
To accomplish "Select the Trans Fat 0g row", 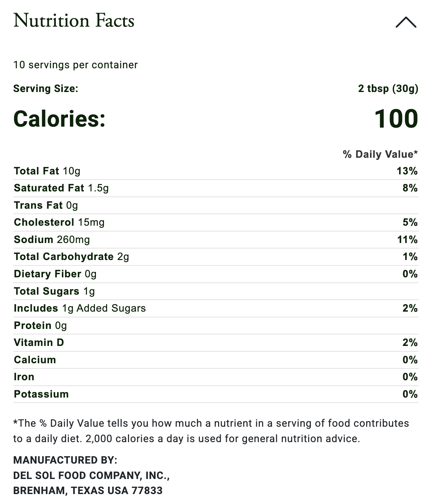I will (46, 205).
